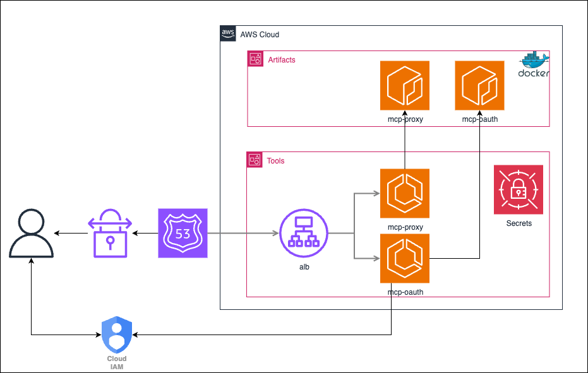Click the user person icon
This screenshot has width=588, height=373.
tap(32, 233)
